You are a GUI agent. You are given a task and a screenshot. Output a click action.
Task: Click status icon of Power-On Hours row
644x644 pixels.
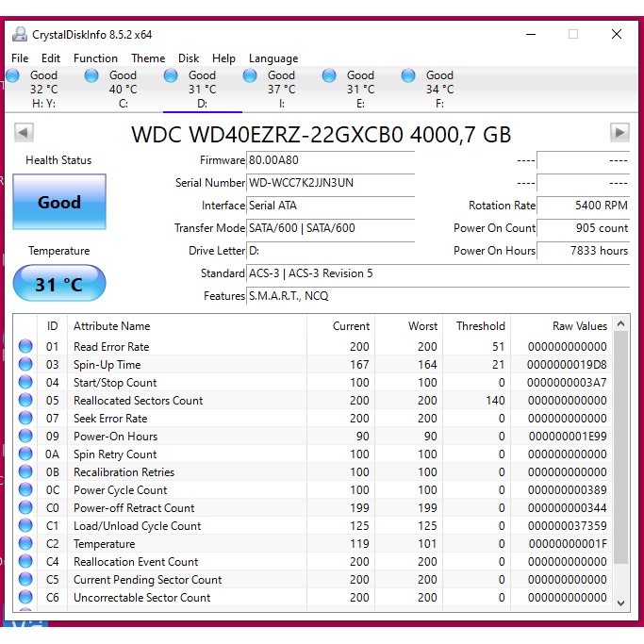pos(25,437)
